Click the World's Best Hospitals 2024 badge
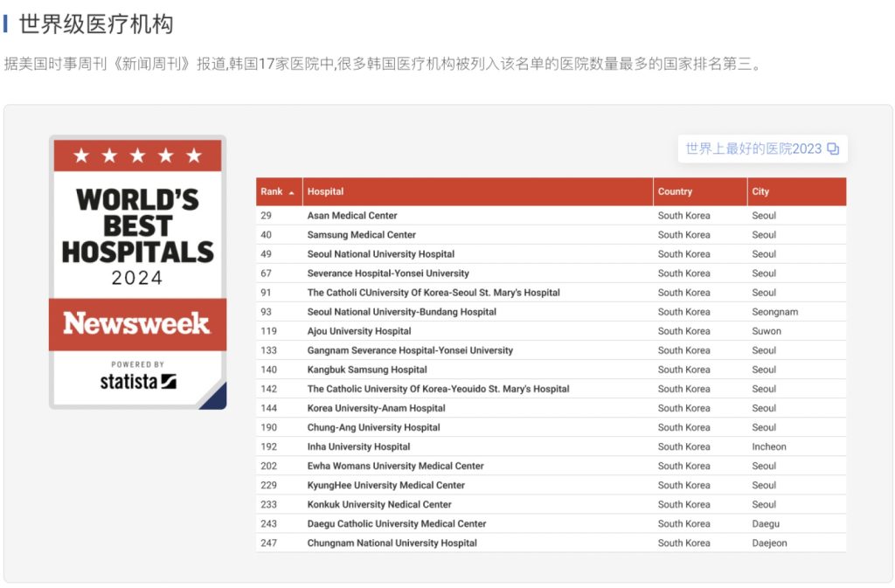Viewport: 895px width, 588px height. [x=137, y=272]
